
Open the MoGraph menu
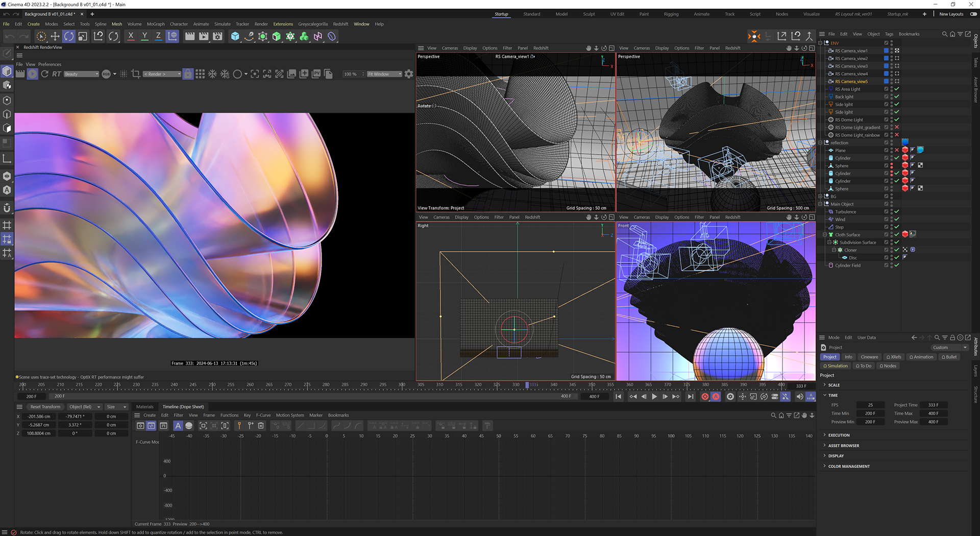pos(156,24)
